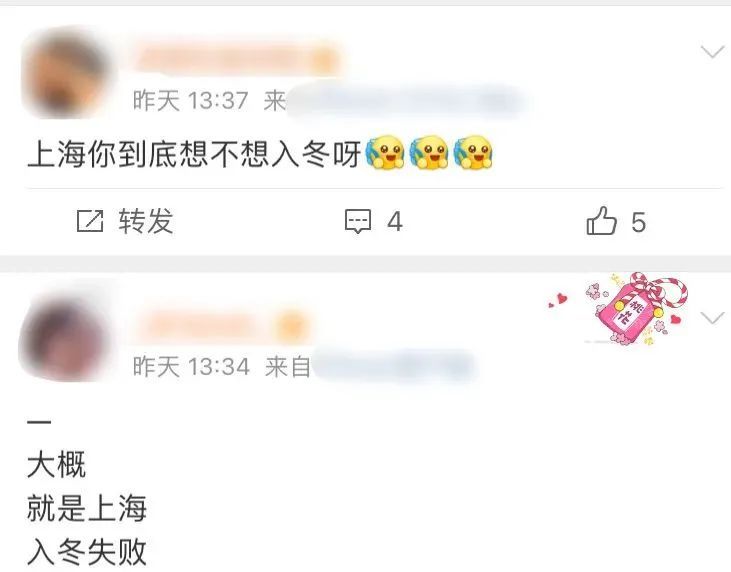Expand the first post's chevron menu

pos(713,51)
